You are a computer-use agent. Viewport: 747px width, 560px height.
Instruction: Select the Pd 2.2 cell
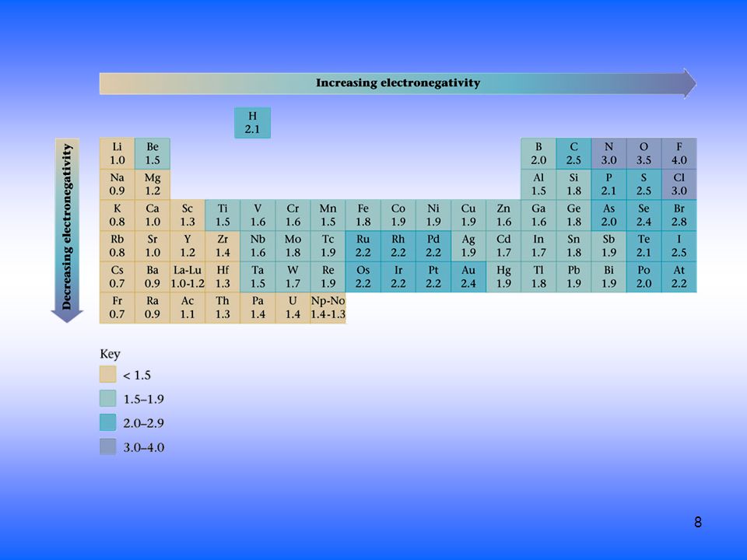pyautogui.click(x=433, y=246)
